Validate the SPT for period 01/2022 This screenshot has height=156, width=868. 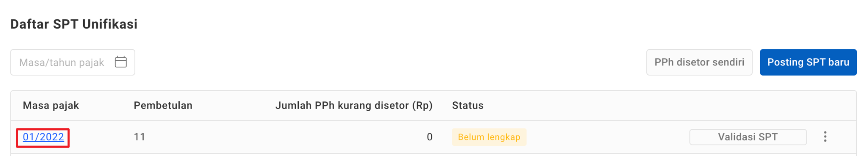click(x=748, y=137)
